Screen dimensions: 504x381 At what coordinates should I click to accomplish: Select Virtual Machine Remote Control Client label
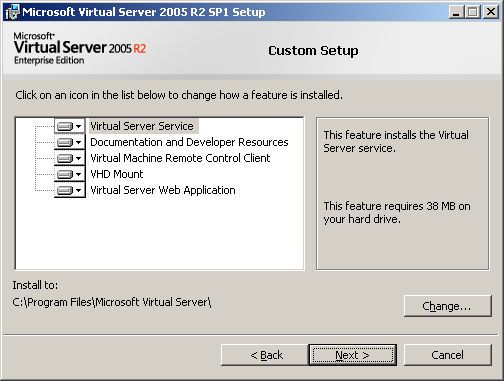point(180,158)
